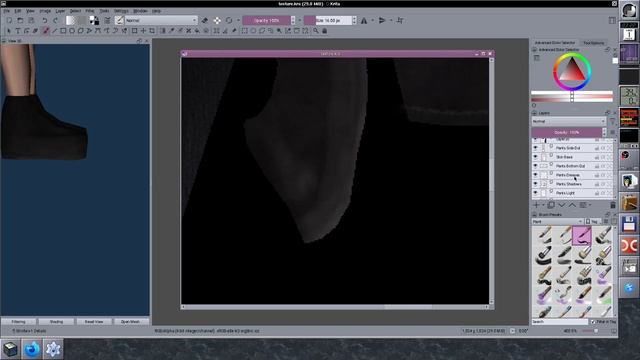The image size is (640, 360).
Task: Open the brush editor settings icon
Action: pos(107,20)
